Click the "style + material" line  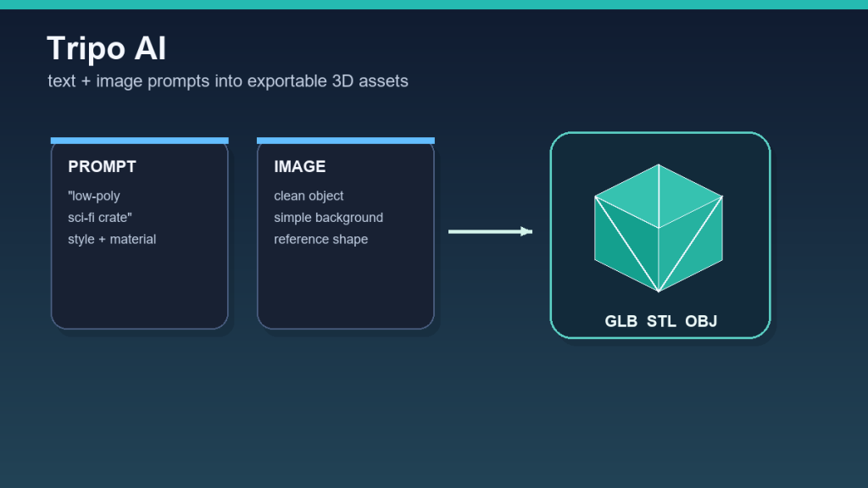[x=112, y=240]
